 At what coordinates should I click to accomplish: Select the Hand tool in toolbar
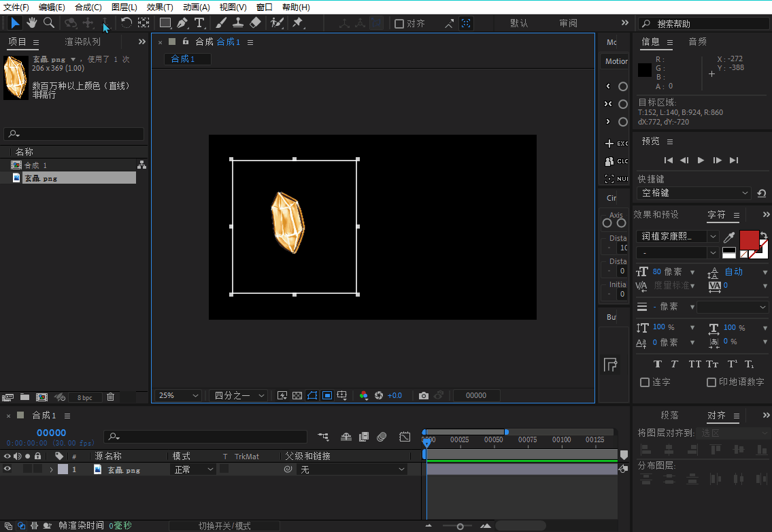[x=32, y=23]
